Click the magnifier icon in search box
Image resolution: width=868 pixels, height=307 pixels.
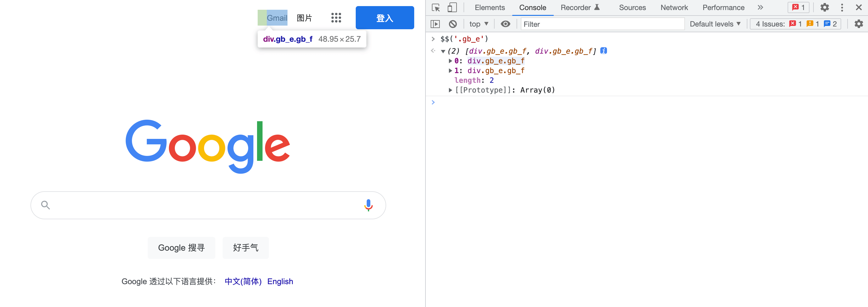click(x=45, y=205)
